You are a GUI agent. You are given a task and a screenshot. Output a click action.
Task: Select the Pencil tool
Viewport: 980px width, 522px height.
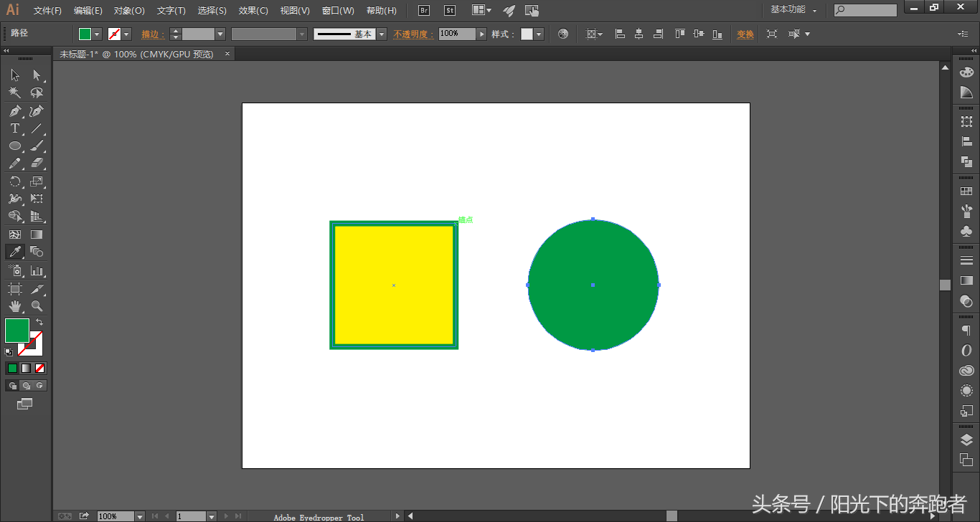click(14, 163)
